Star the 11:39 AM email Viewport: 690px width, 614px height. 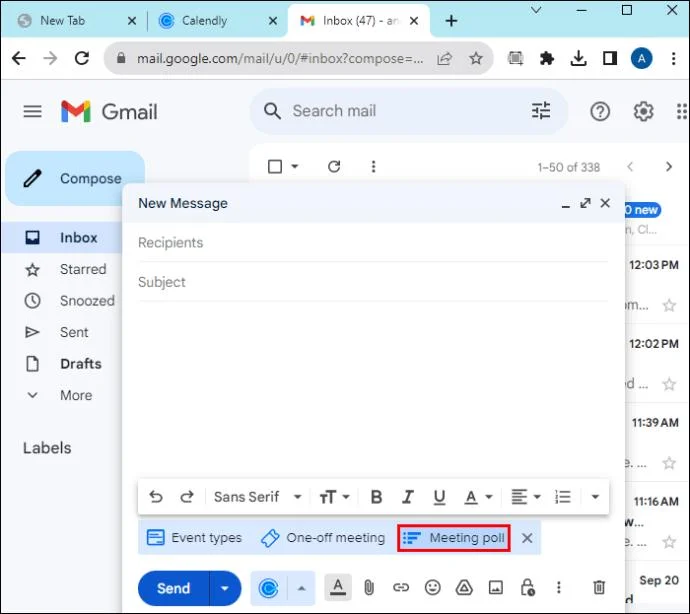click(x=669, y=463)
